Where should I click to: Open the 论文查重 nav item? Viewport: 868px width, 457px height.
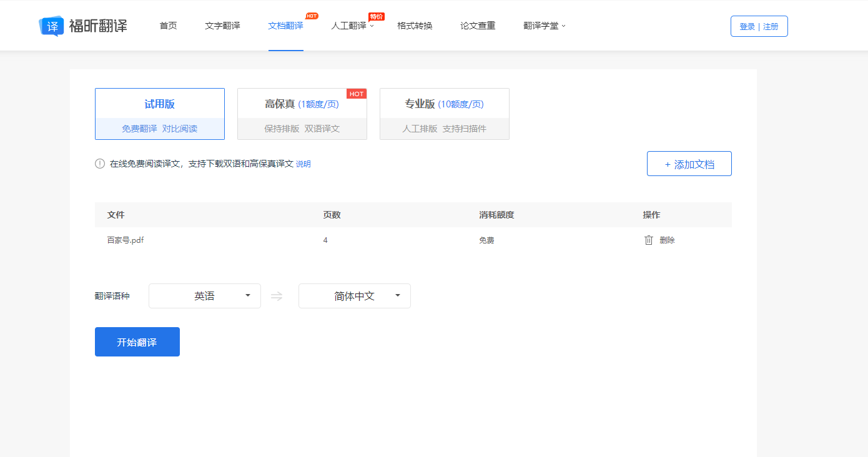(478, 26)
